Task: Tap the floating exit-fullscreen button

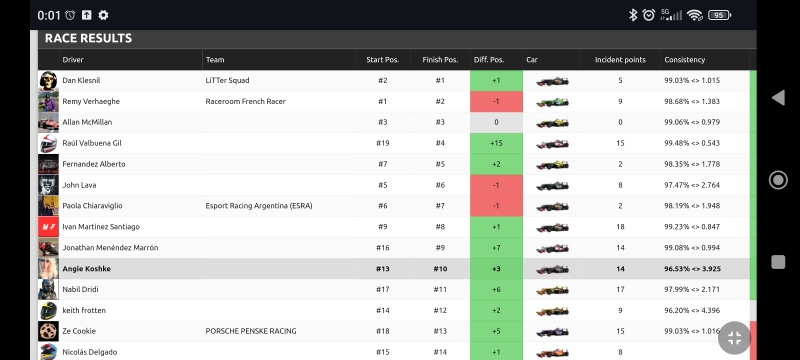Action: (x=734, y=338)
